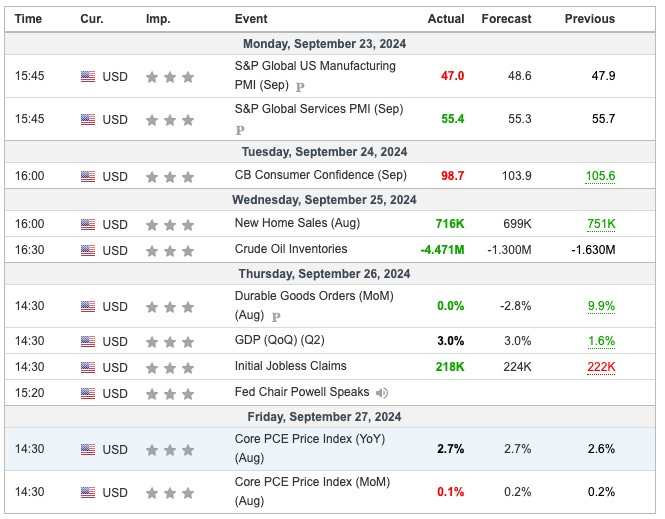This screenshot has width=665, height=519.
Task: Click the 15:20 time cell
Action: pyautogui.click(x=30, y=393)
